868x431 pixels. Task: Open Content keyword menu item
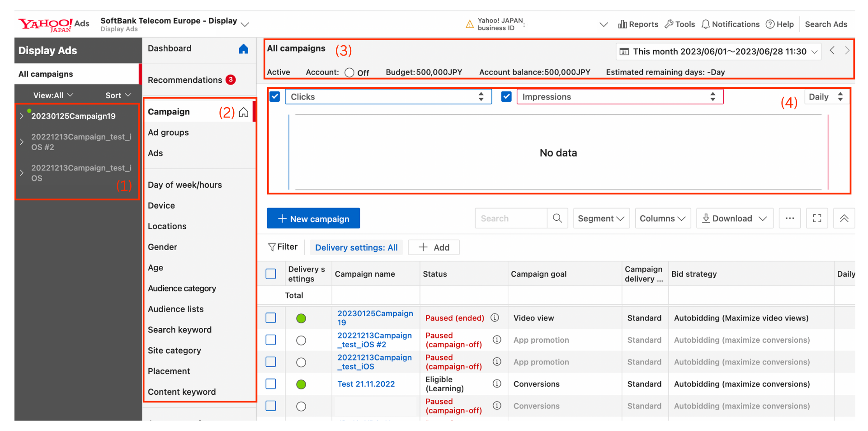point(182,392)
